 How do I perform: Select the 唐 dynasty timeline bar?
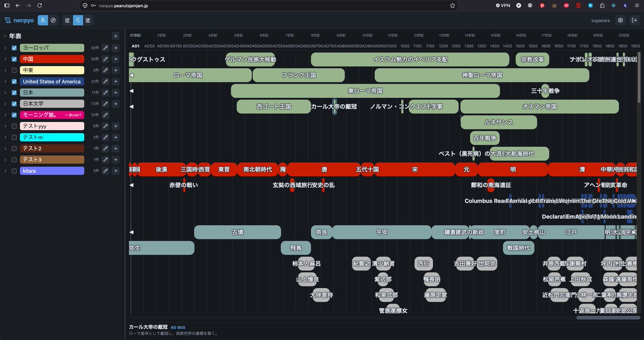[x=324, y=169]
